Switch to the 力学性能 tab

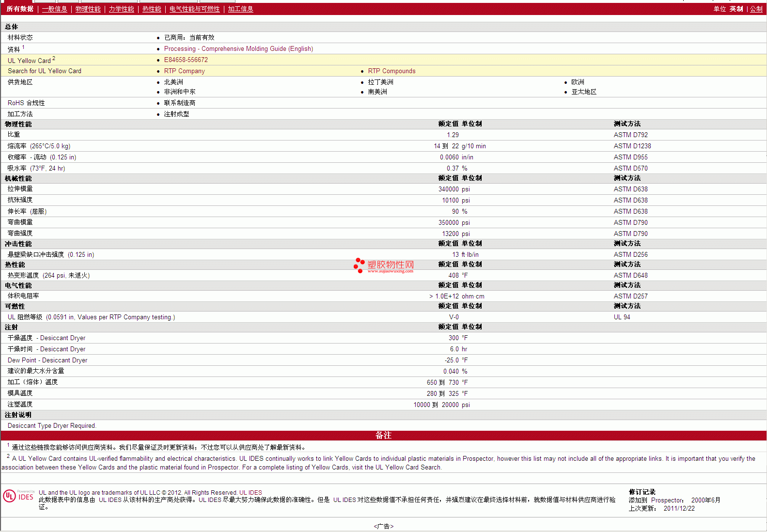(121, 9)
